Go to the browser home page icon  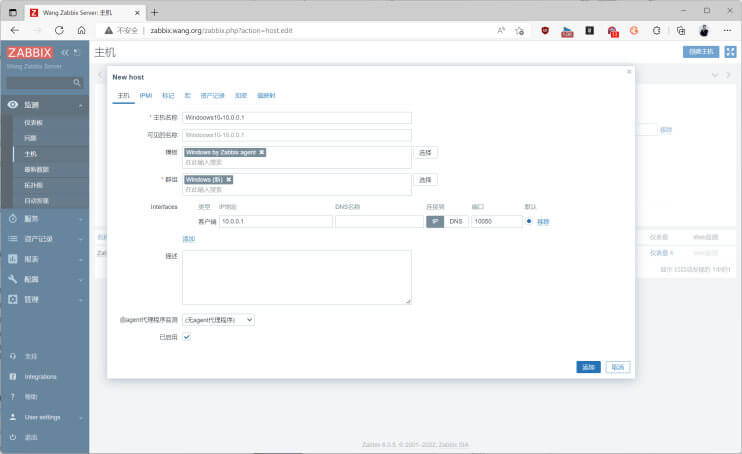click(x=81, y=30)
